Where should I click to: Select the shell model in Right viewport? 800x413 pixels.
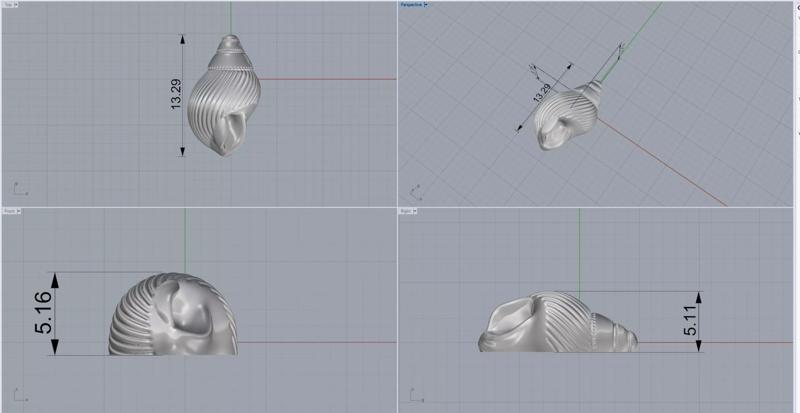(x=558, y=322)
